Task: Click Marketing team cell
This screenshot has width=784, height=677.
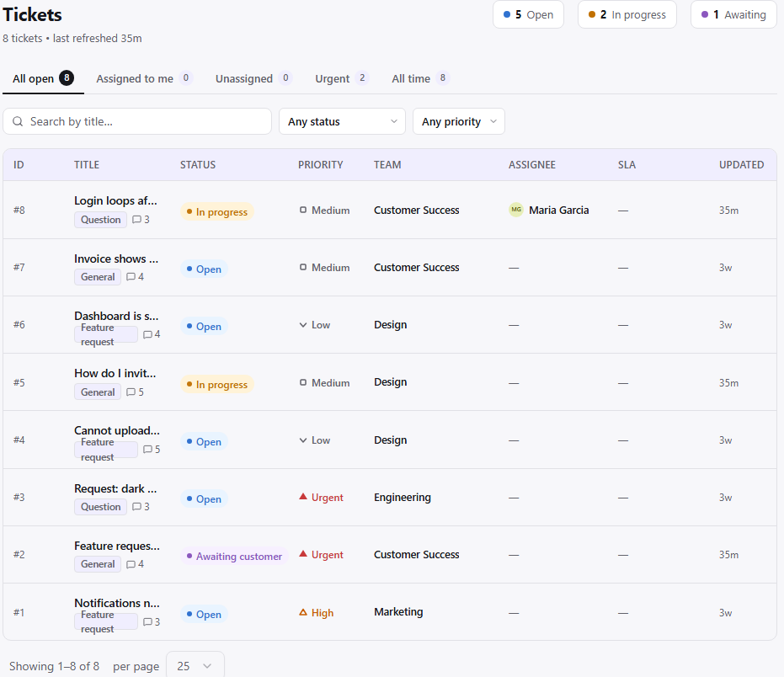Action: tap(398, 612)
